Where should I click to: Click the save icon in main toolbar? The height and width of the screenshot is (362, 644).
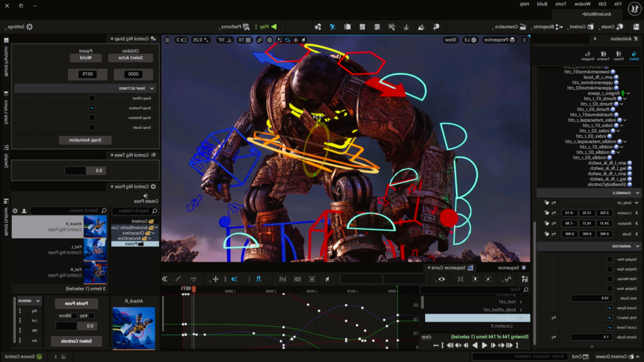636,26
